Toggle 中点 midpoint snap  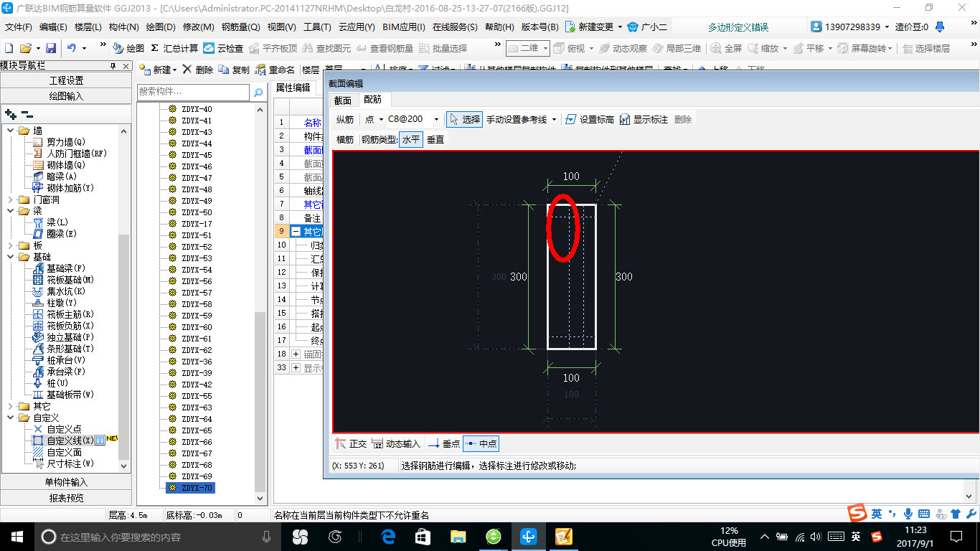[x=481, y=444]
